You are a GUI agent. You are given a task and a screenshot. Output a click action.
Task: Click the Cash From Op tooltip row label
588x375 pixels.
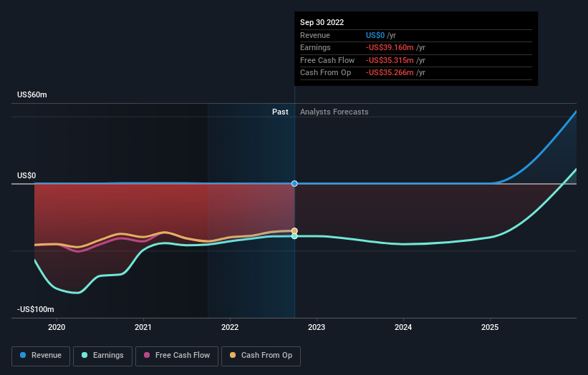(325, 73)
